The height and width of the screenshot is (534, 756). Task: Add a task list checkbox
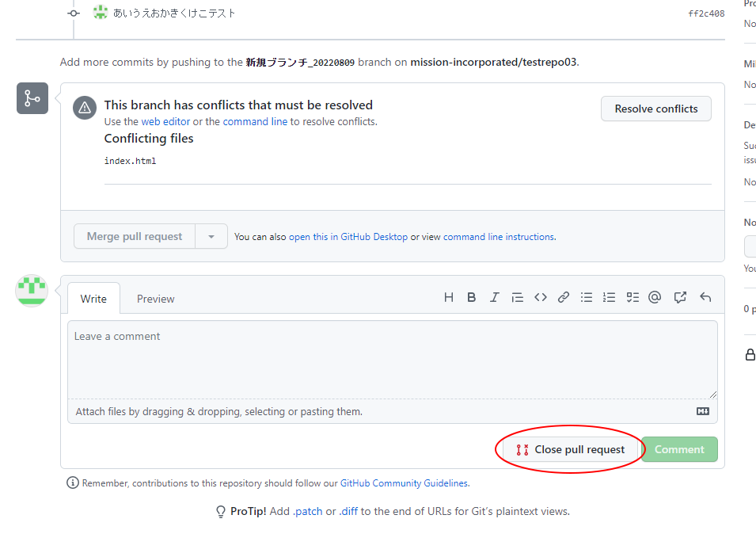(x=633, y=298)
